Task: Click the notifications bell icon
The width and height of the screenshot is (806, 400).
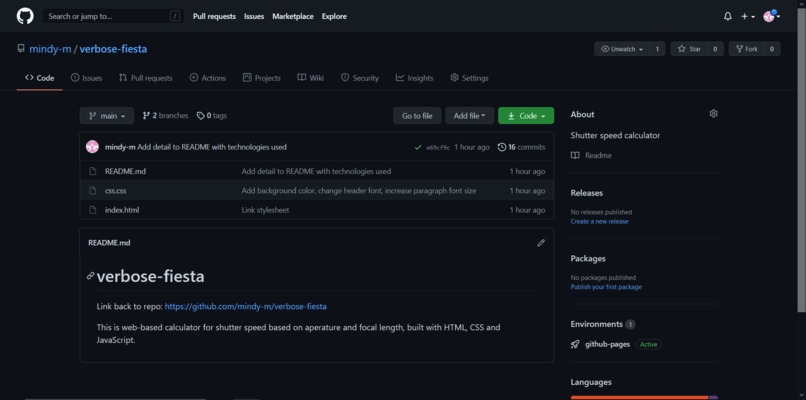Action: (x=727, y=16)
